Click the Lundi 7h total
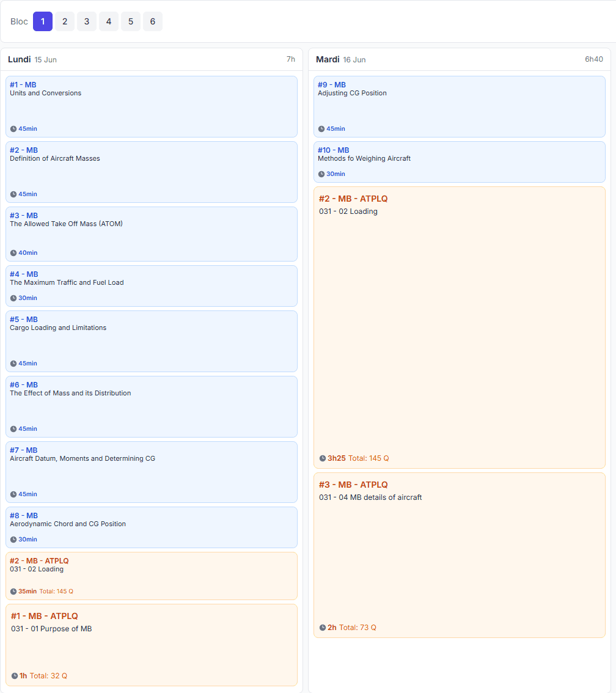 tap(290, 59)
